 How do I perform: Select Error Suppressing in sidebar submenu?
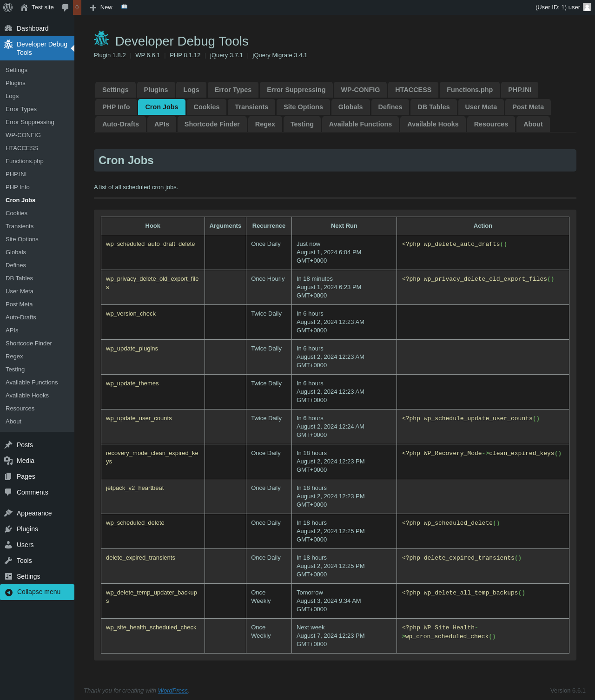pyautogui.click(x=30, y=122)
